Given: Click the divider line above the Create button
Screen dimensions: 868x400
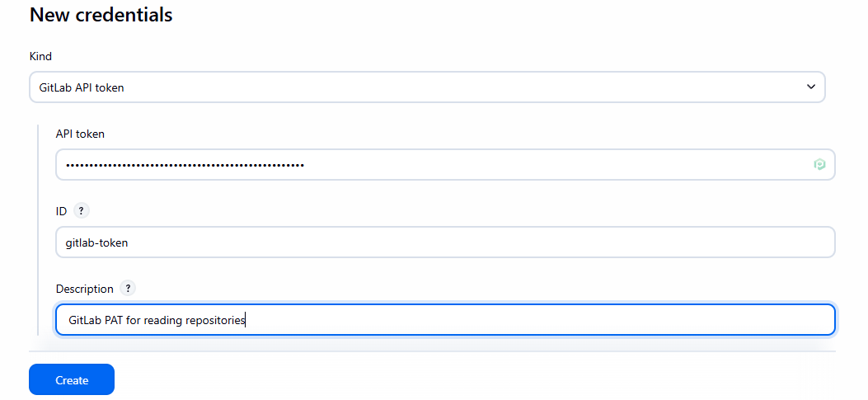Looking at the screenshot, I should [432, 351].
